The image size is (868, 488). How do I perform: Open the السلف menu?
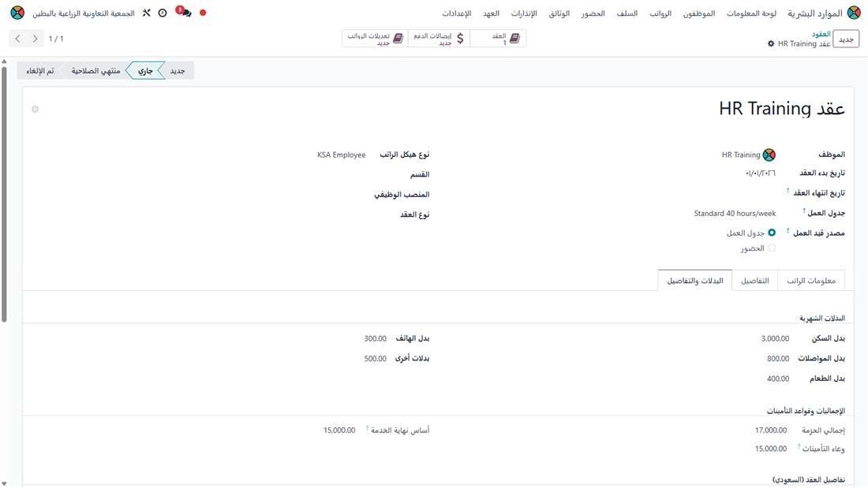click(627, 13)
